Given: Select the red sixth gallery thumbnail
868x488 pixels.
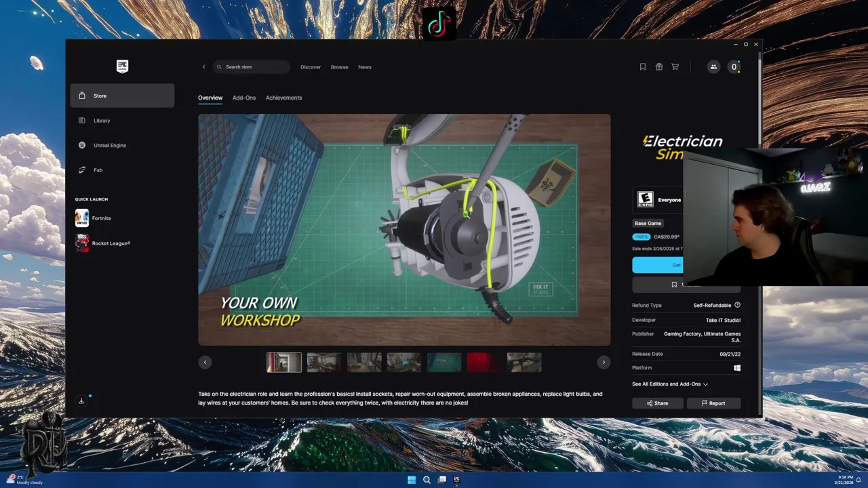Looking at the screenshot, I should [x=484, y=363].
